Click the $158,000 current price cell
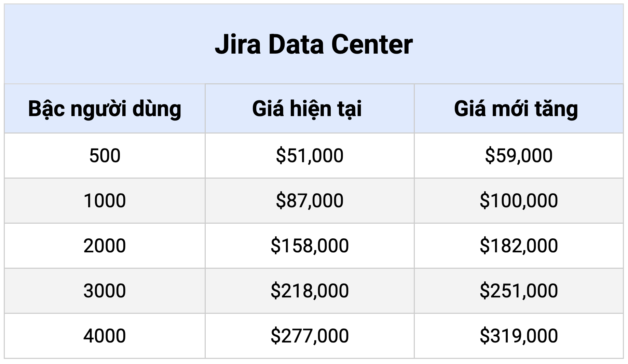This screenshot has width=628, height=364. click(x=310, y=246)
